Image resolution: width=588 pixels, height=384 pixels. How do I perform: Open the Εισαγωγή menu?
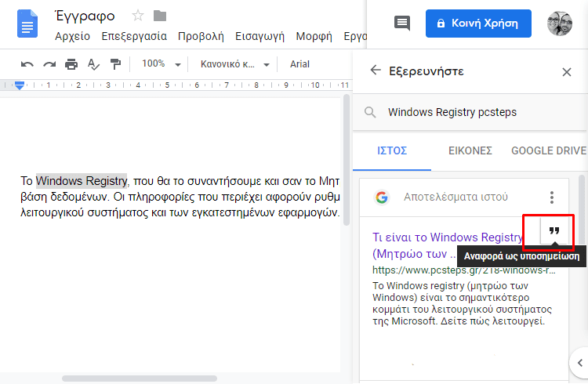[x=260, y=37]
